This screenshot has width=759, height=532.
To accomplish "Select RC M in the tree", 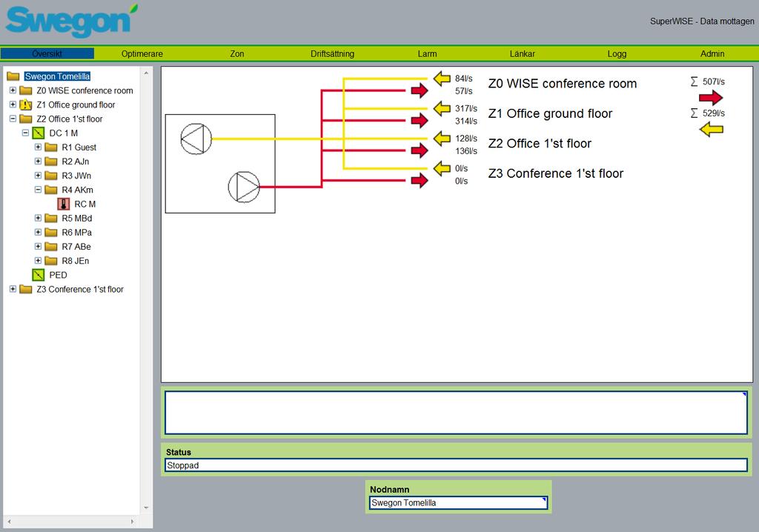I will click(x=84, y=204).
